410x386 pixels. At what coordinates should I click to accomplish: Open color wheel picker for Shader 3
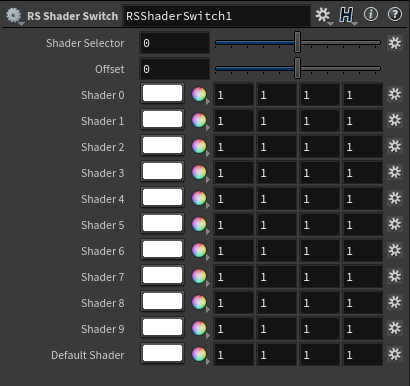[x=199, y=173]
